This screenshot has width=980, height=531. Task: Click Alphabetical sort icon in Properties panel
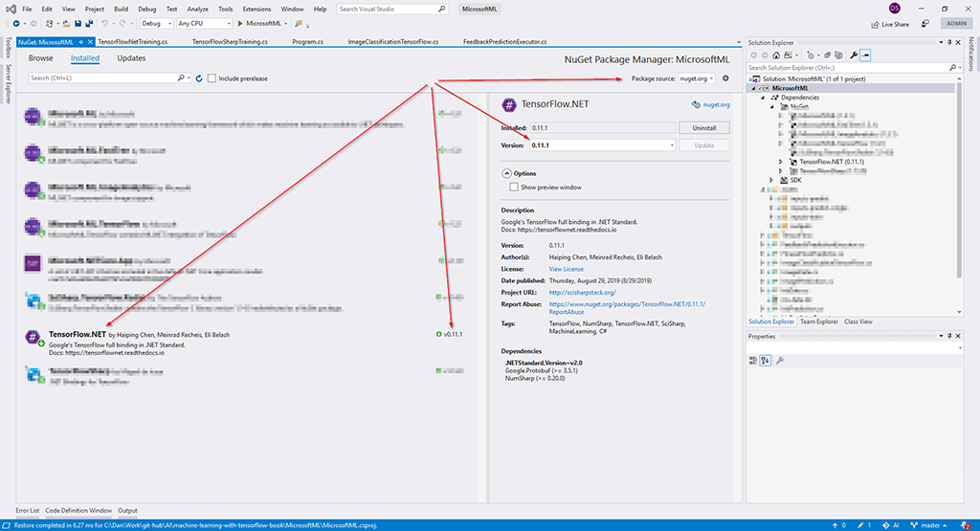tap(767, 360)
